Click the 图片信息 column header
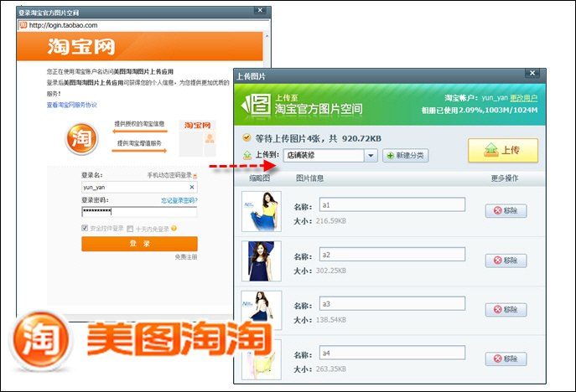The width and height of the screenshot is (576, 392). (309, 178)
